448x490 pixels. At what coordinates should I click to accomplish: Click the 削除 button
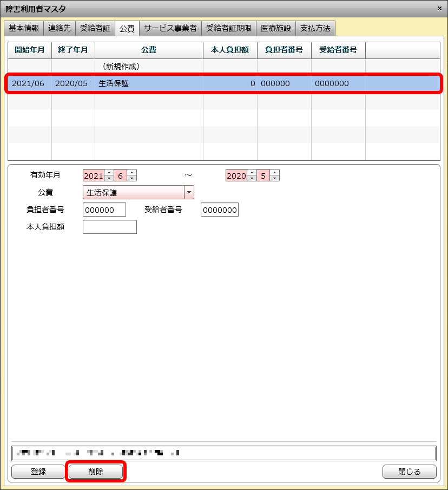tap(96, 472)
